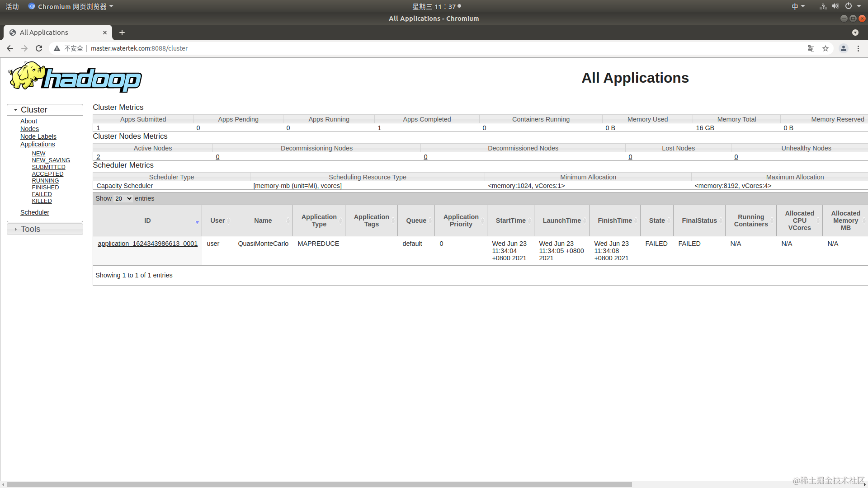
Task: Open the Activities overview
Action: click(x=12, y=6)
